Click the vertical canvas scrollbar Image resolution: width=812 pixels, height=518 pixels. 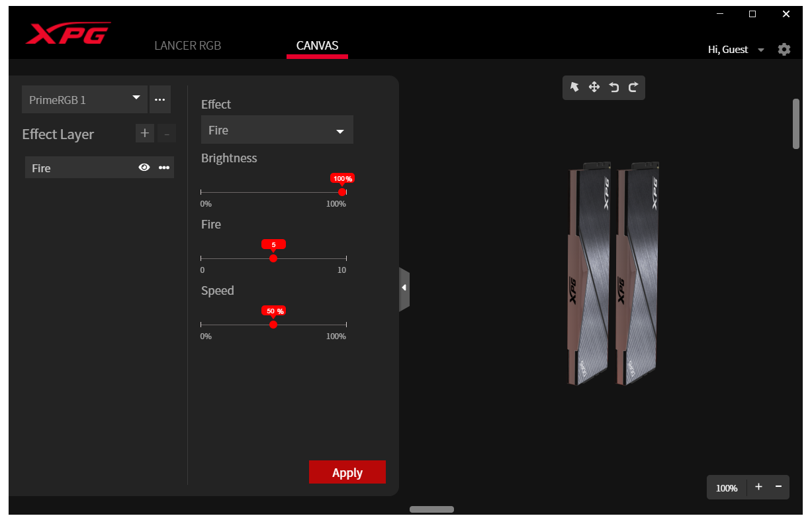coord(796,124)
